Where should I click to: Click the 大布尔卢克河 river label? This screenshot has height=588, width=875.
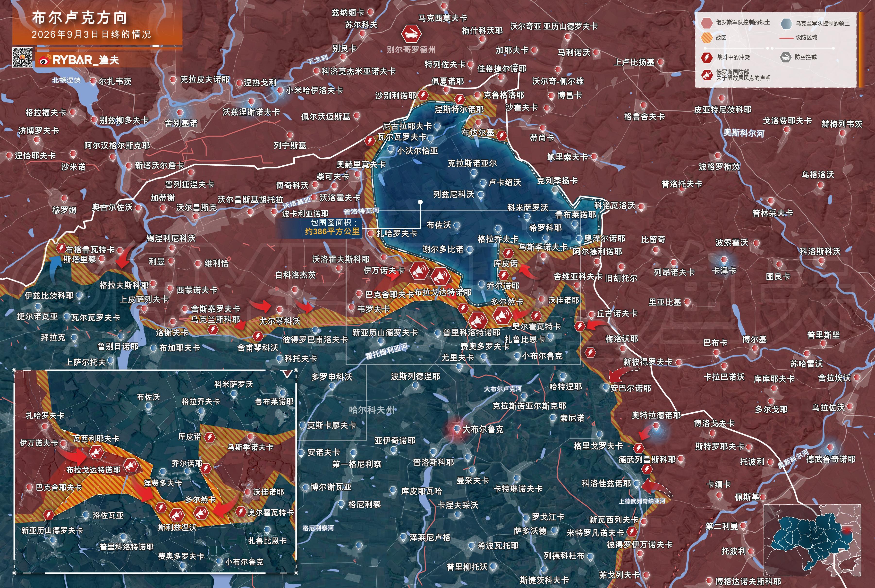coord(502,389)
